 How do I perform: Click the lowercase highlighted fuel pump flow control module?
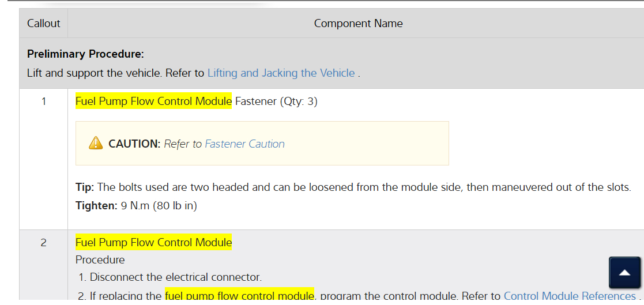tap(239, 296)
